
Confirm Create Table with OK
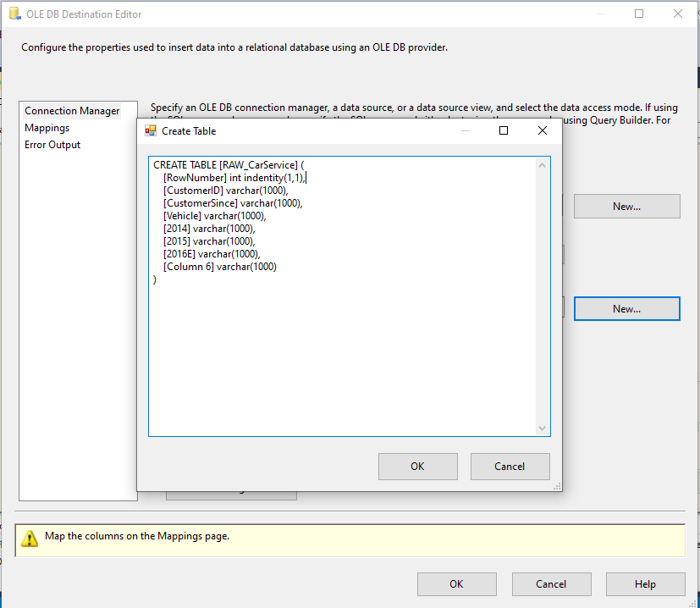418,467
